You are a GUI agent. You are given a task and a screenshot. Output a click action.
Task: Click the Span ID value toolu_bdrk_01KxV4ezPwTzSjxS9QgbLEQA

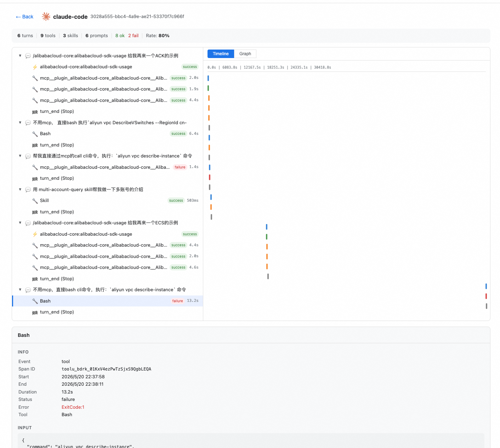click(x=106, y=369)
